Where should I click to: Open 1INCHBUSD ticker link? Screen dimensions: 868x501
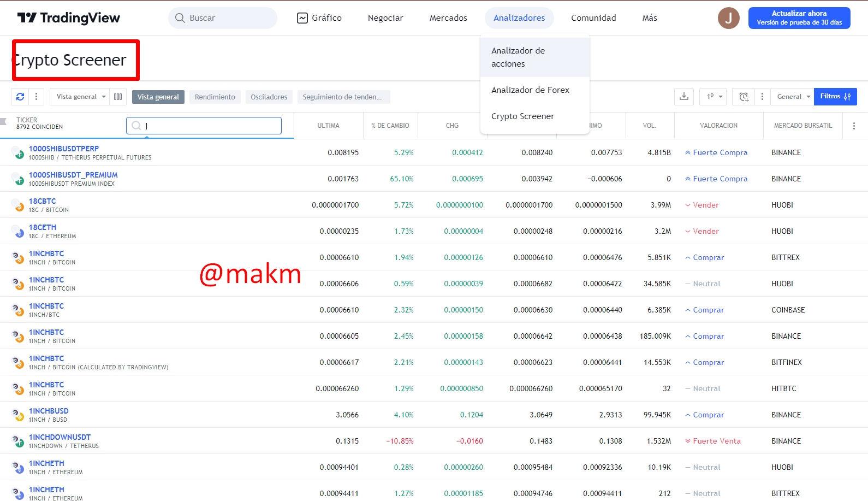[x=49, y=411]
